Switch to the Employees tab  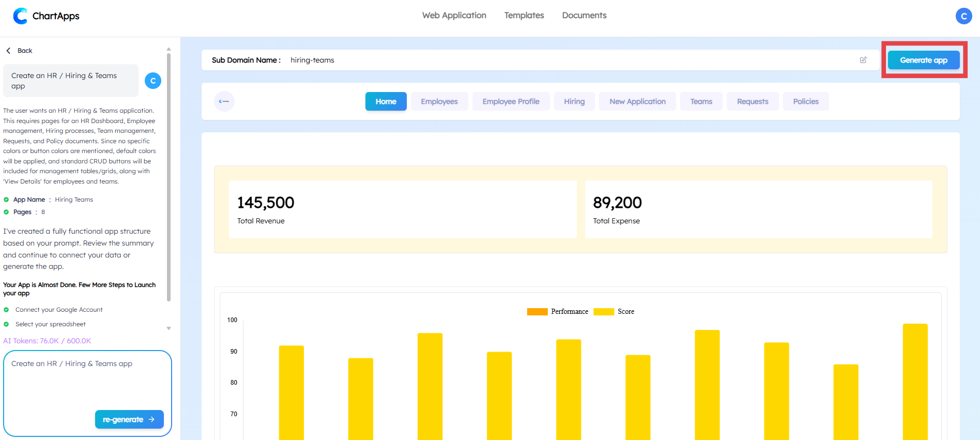pyautogui.click(x=439, y=101)
